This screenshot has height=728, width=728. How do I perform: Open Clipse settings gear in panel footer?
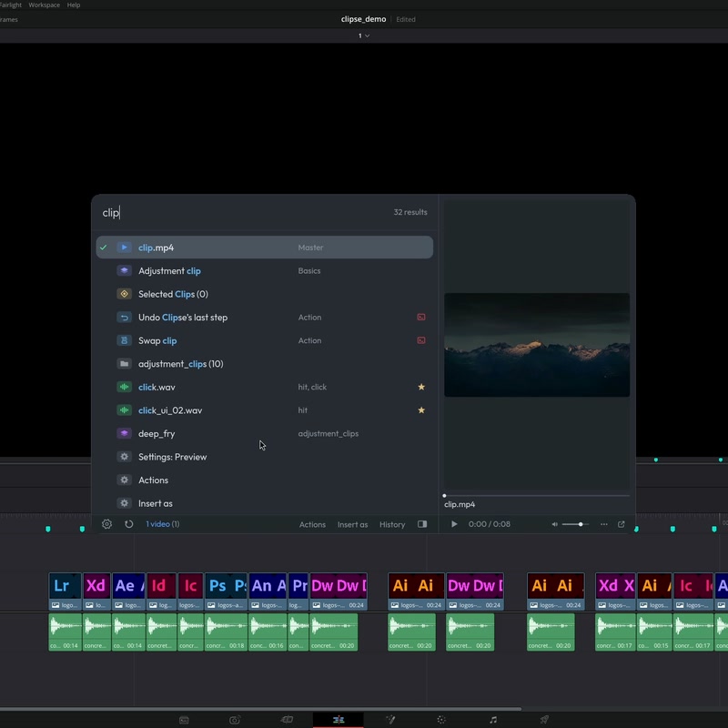(106, 524)
